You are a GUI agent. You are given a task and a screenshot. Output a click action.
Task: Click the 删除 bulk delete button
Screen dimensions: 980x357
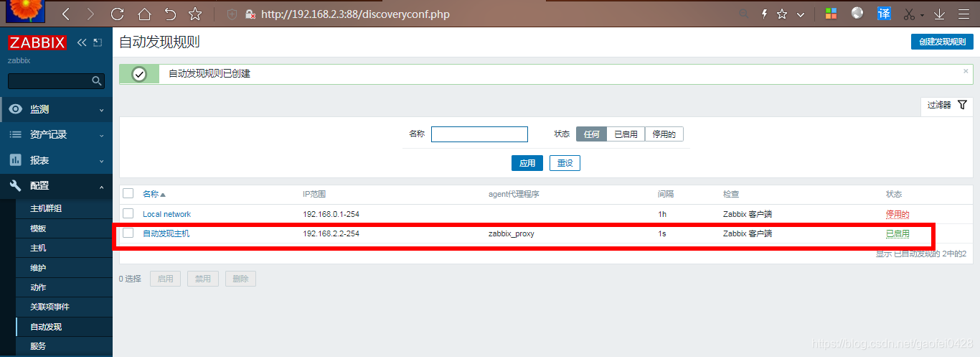coord(240,279)
